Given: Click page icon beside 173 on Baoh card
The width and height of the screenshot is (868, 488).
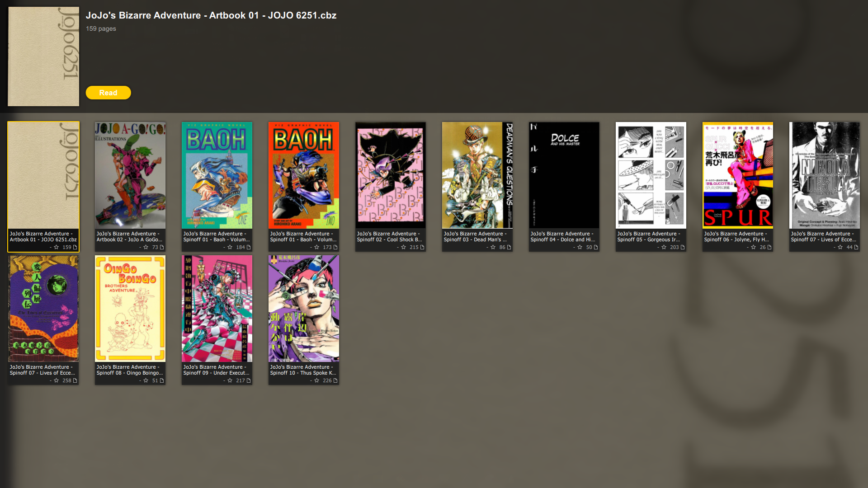Looking at the screenshot, I should [335, 247].
